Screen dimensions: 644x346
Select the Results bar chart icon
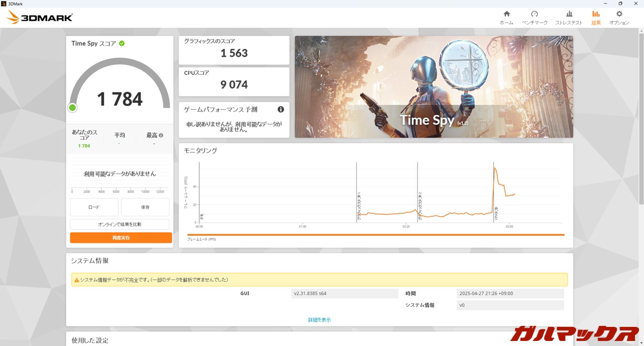click(596, 14)
